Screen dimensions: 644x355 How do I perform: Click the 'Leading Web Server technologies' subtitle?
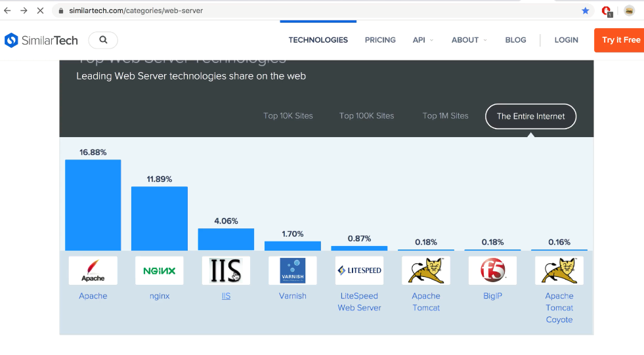click(x=191, y=76)
